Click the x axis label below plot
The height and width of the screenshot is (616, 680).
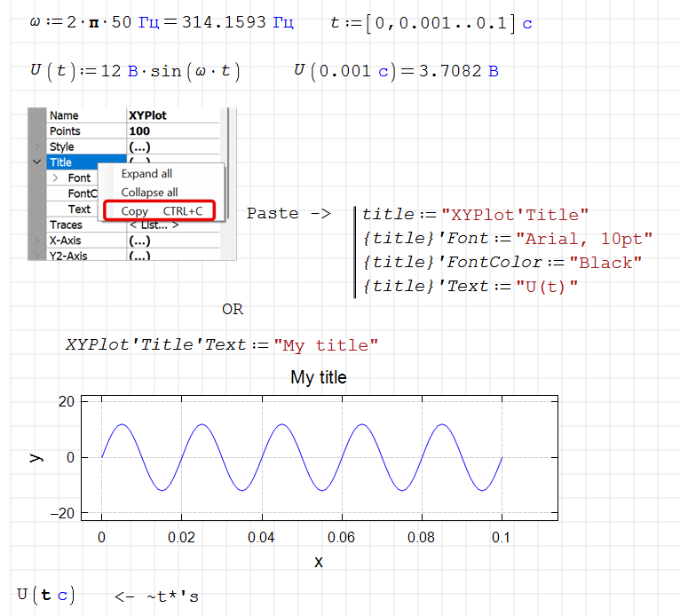319,562
